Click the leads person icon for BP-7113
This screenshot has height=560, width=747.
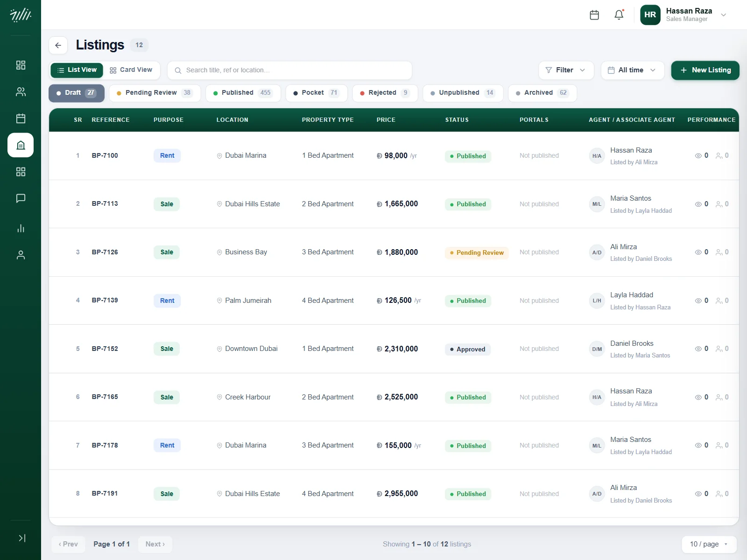click(x=719, y=204)
